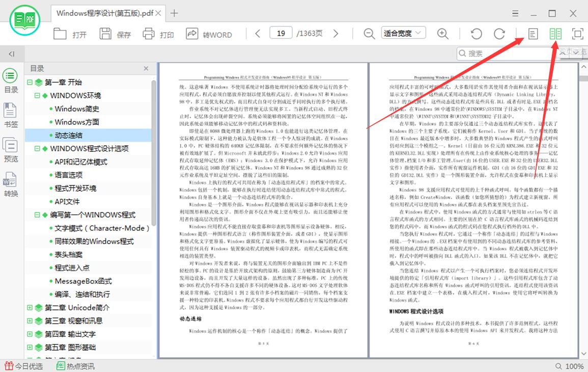588x372 pixels.
Task: Rotate page counterclockwise
Action: (476, 34)
